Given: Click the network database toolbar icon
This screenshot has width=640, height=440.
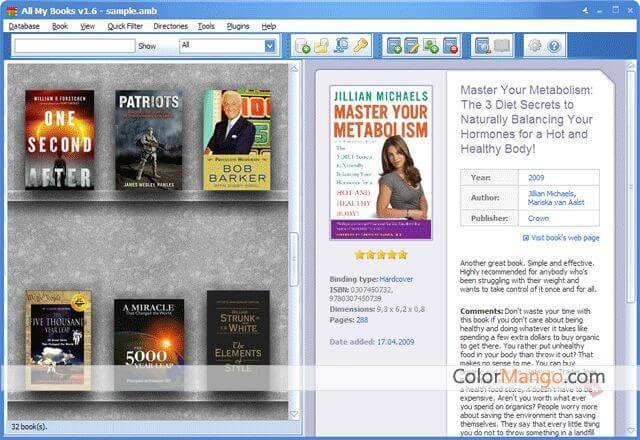Looking at the screenshot, I should (341, 46).
